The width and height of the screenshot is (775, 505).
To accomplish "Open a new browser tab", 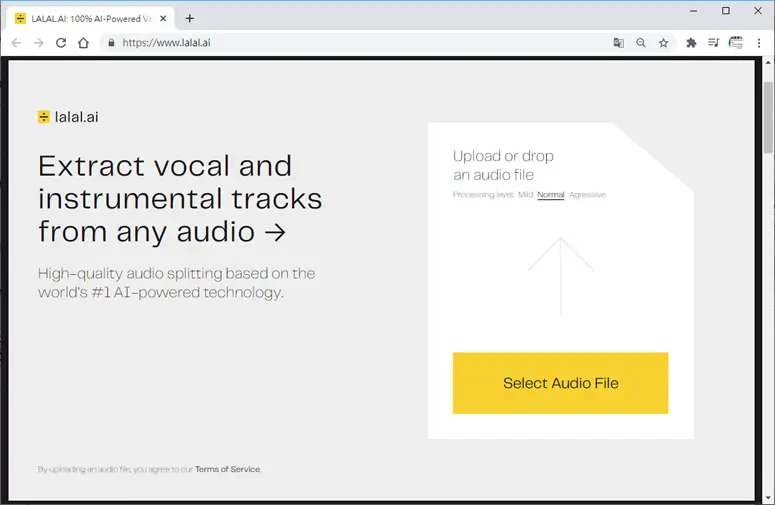I will coord(190,19).
